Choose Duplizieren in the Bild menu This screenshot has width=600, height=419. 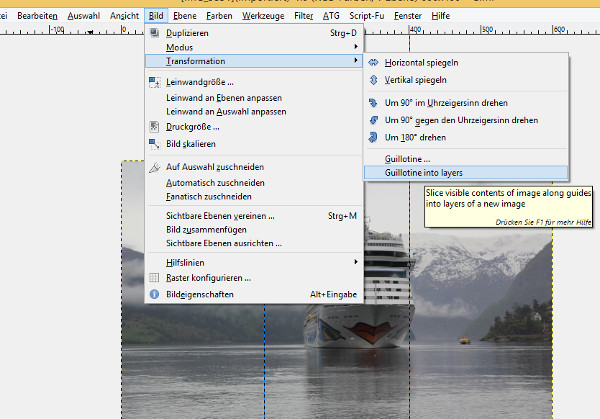254,33
